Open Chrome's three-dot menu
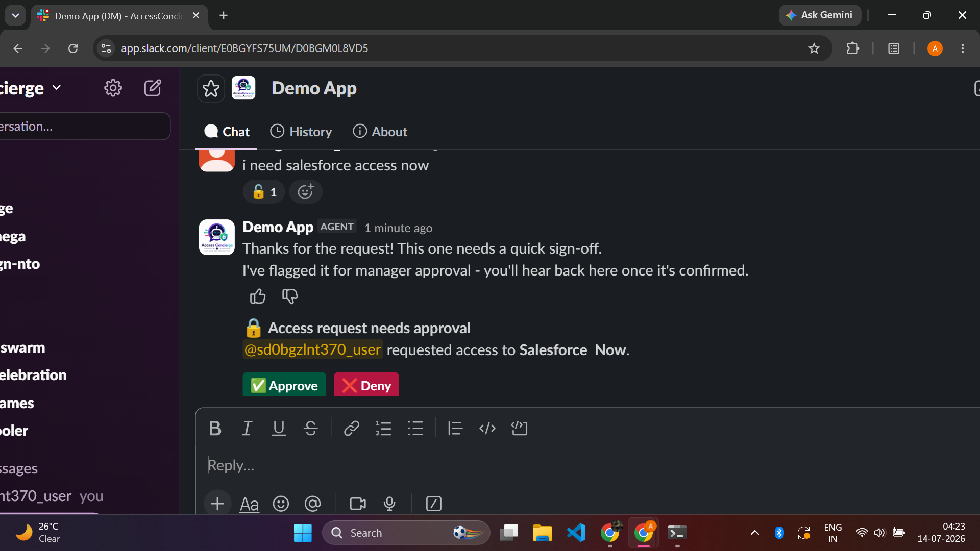Image resolution: width=980 pixels, height=551 pixels. coord(963,48)
